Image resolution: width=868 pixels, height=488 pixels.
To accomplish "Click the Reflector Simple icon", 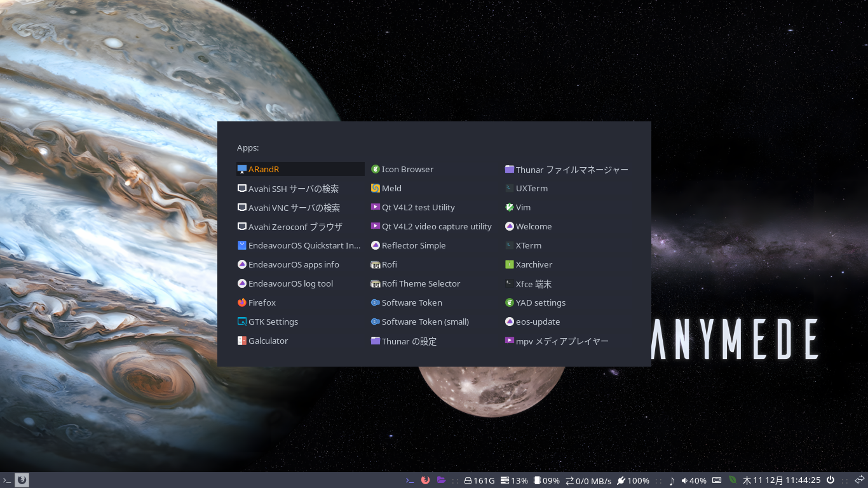I will click(x=376, y=245).
